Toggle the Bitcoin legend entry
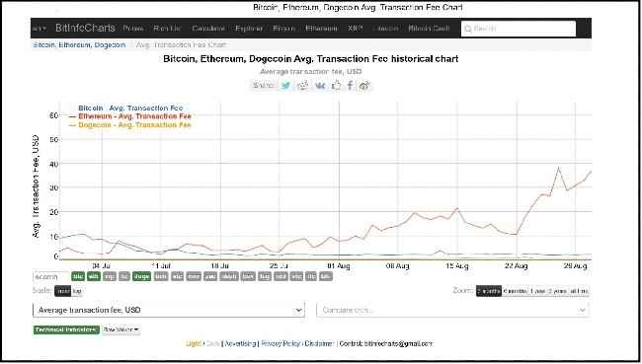The width and height of the screenshot is (642, 364). pyautogui.click(x=130, y=109)
